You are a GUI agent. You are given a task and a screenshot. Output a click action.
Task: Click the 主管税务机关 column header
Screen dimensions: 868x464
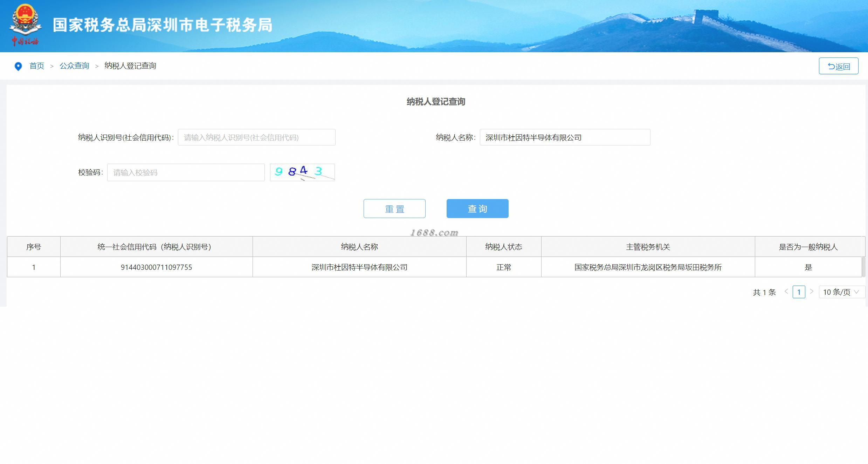648,247
